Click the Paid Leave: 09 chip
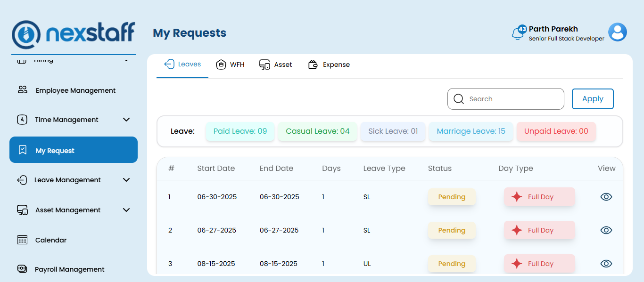The height and width of the screenshot is (282, 644). click(x=240, y=131)
